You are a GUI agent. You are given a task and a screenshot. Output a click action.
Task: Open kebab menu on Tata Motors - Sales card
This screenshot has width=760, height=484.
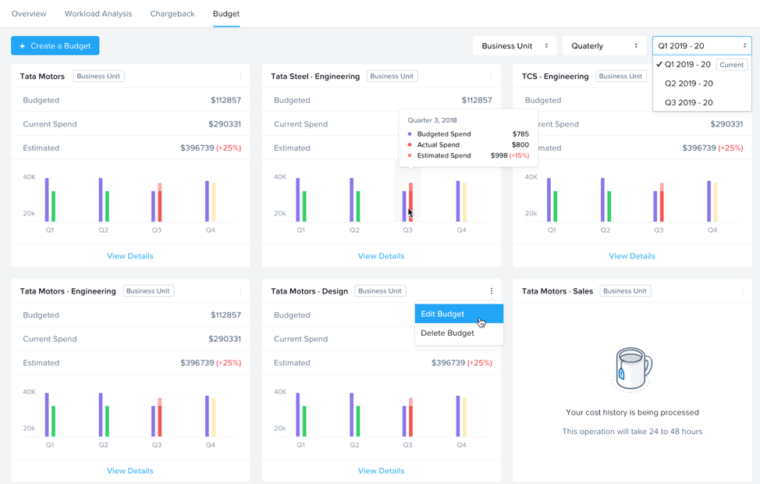742,291
